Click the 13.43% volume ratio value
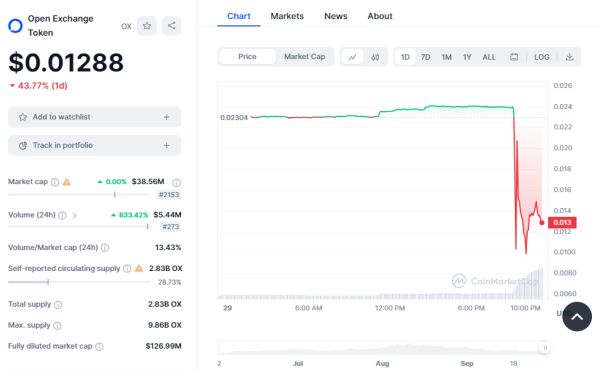 click(168, 247)
